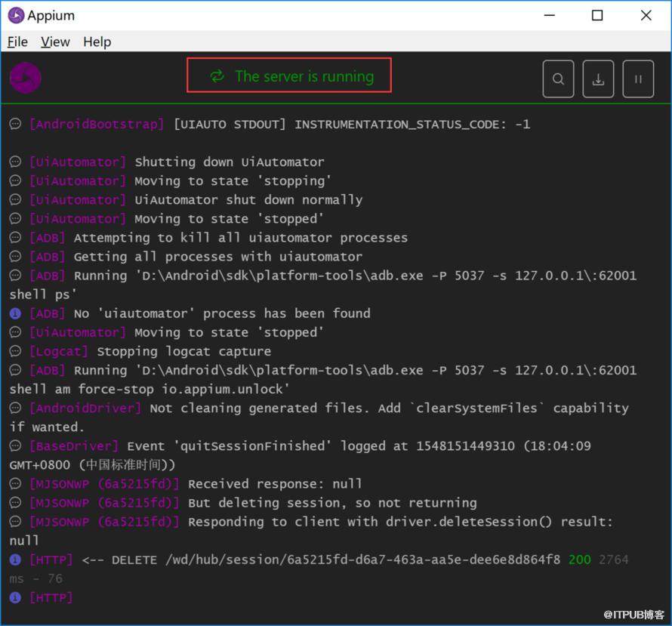Open the File menu

point(17,42)
